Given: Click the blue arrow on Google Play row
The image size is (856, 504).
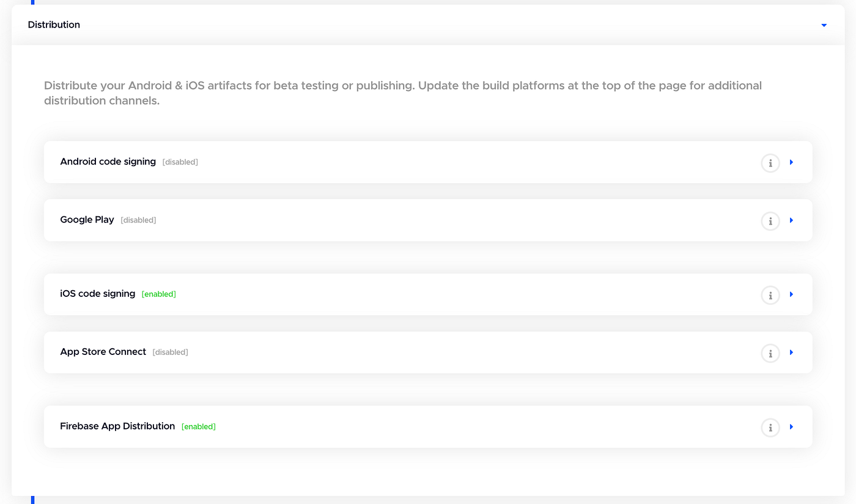Looking at the screenshot, I should [x=791, y=221].
